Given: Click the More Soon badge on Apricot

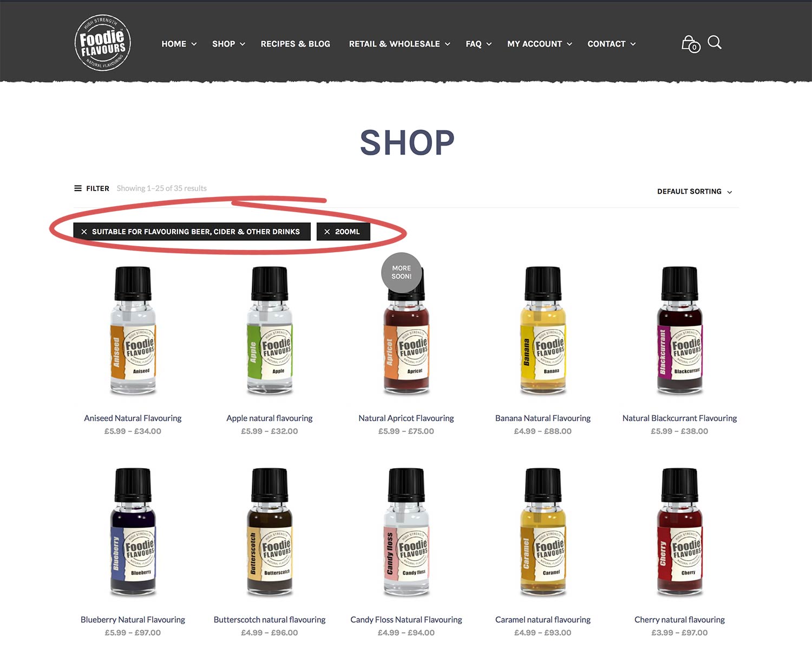Looking at the screenshot, I should pyautogui.click(x=402, y=273).
